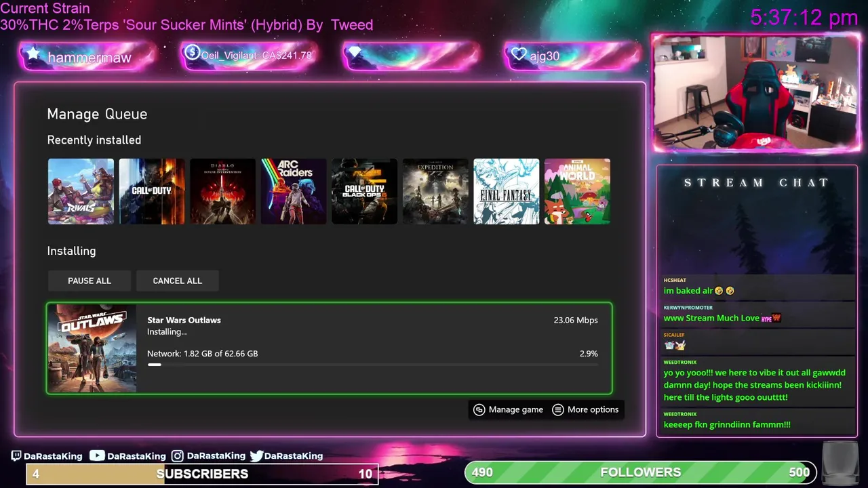The height and width of the screenshot is (488, 868).
Task: Click the Current Strain overlay text
Action: [186, 17]
